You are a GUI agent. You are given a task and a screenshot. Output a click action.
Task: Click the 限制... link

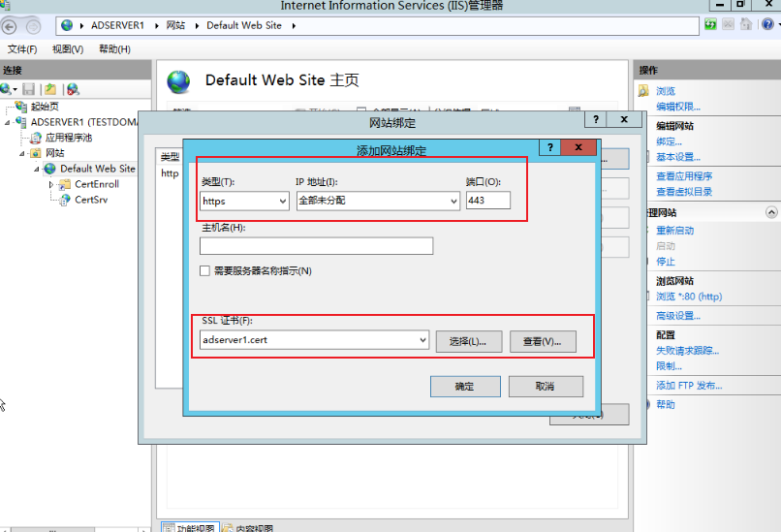(669, 366)
